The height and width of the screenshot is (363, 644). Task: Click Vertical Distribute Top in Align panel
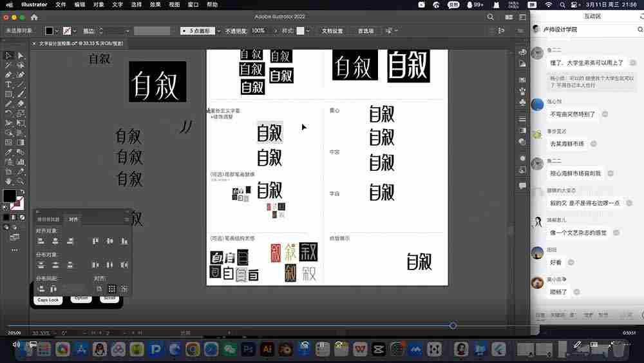41,265
